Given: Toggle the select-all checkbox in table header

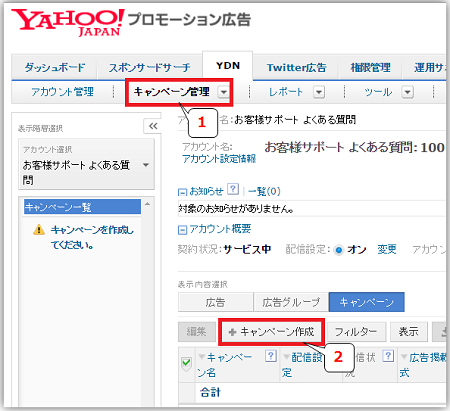Looking at the screenshot, I should [186, 362].
